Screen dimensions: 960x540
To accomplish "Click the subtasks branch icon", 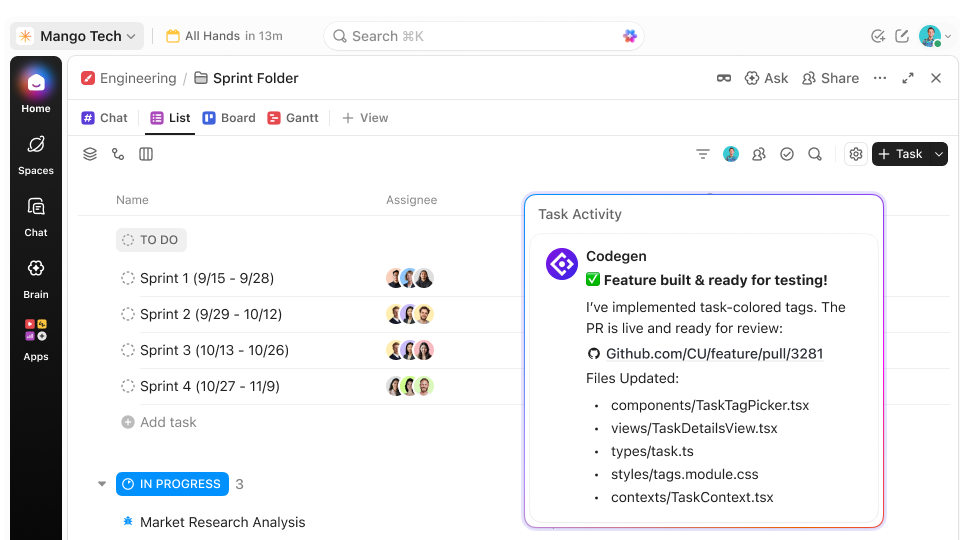I will (x=118, y=154).
